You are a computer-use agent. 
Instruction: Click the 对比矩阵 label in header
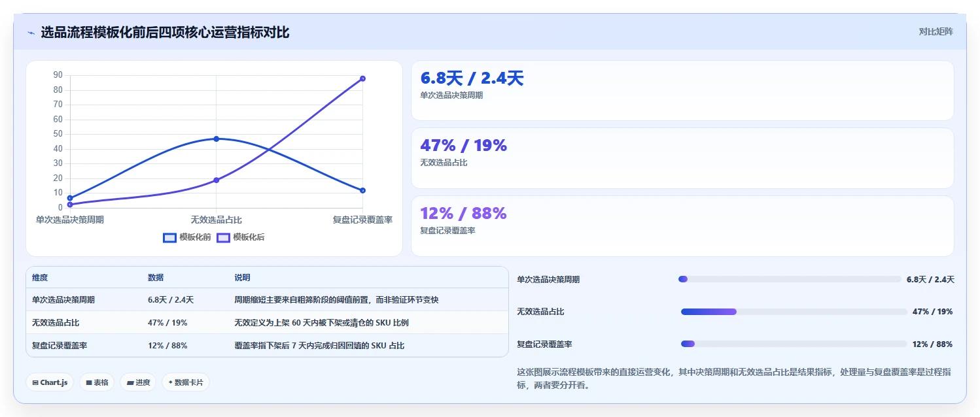(936, 31)
